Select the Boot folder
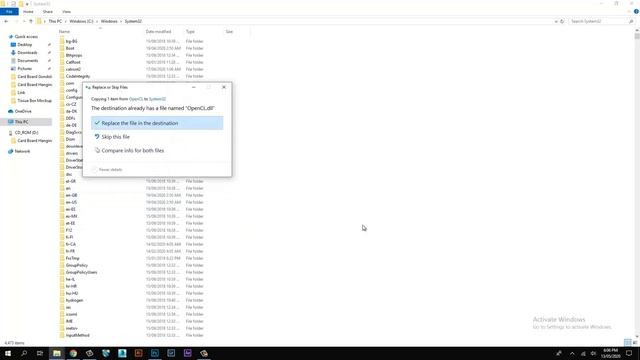640x360 pixels. pos(70,48)
